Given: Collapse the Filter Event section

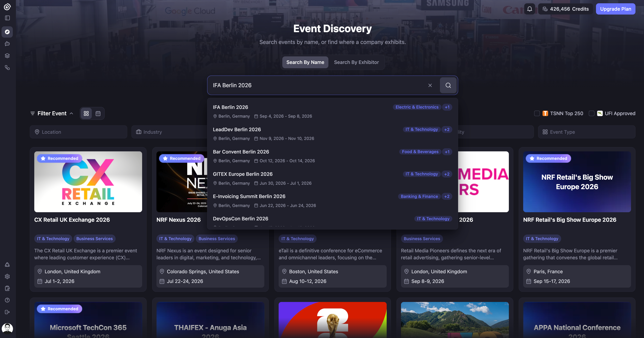Looking at the screenshot, I should coord(52,114).
